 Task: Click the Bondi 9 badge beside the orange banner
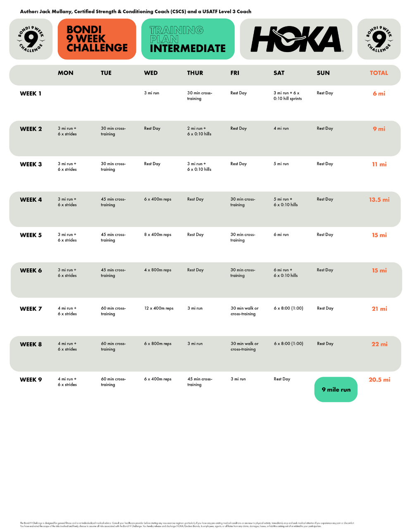[x=31, y=39]
